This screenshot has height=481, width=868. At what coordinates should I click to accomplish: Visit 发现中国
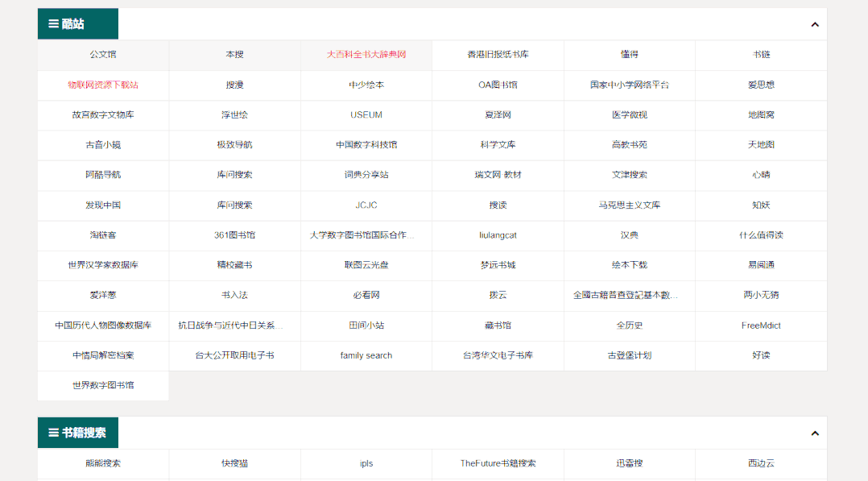pos(103,205)
